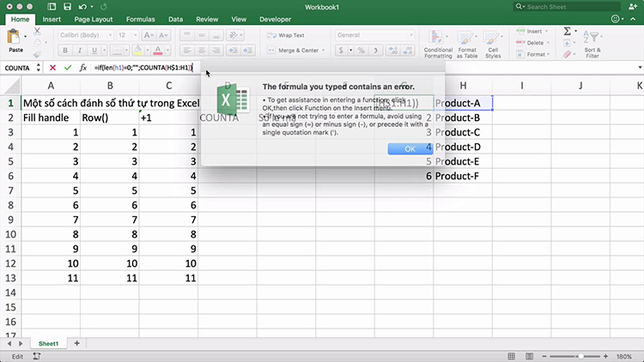The width and height of the screenshot is (644, 362).
Task: Apply the yellow fill color bucket
Action: [137, 50]
